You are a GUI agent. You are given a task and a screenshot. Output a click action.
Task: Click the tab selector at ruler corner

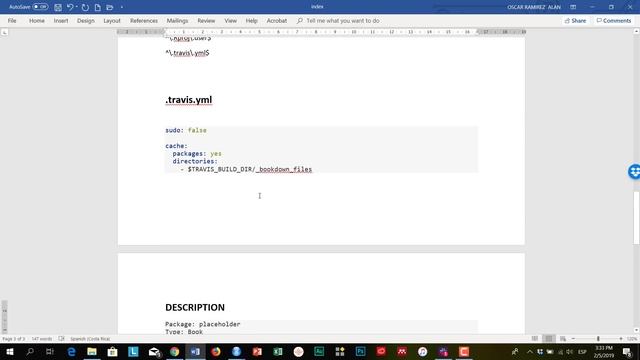point(4,32)
